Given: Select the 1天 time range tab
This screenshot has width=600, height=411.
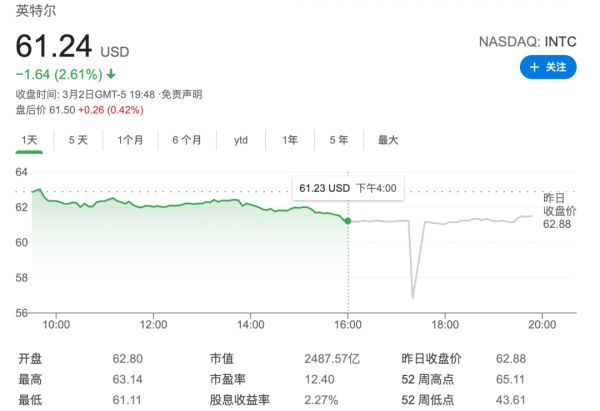Looking at the screenshot, I should 31,140.
